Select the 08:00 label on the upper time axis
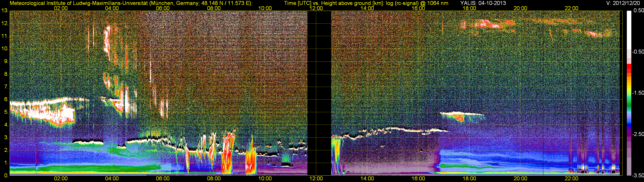The height and width of the screenshot is (182, 644). (214, 8)
